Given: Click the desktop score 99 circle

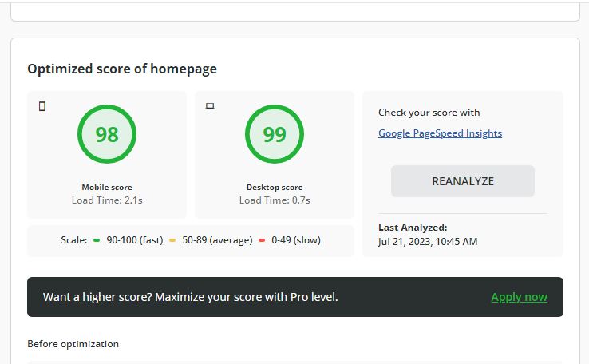Looking at the screenshot, I should pos(275,134).
